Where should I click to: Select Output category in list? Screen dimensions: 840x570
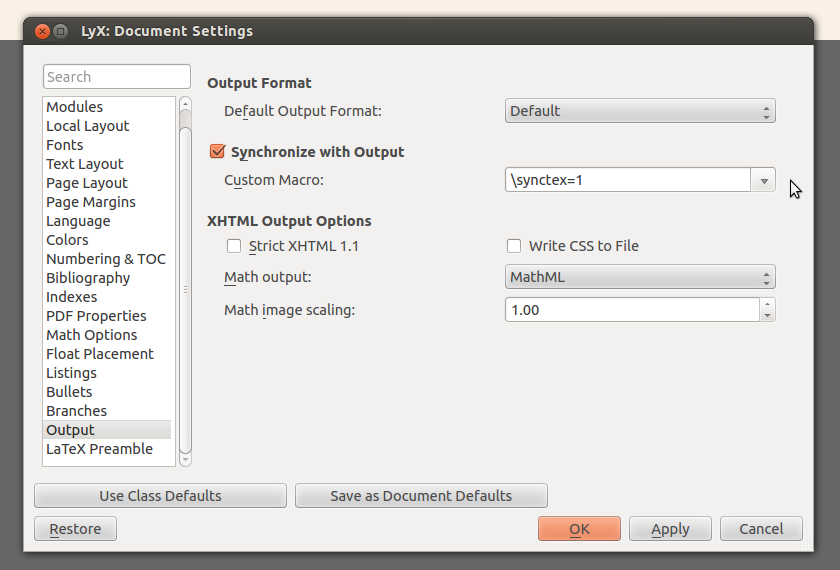[107, 430]
